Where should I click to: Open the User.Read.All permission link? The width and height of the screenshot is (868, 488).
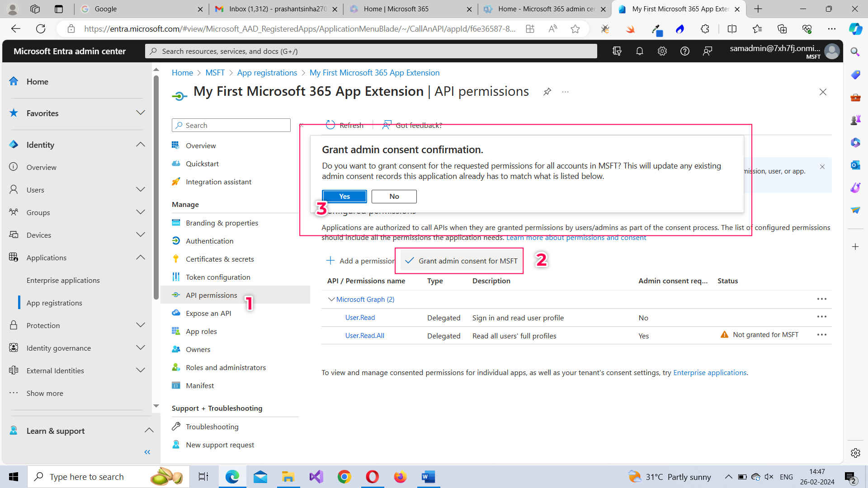365,336
